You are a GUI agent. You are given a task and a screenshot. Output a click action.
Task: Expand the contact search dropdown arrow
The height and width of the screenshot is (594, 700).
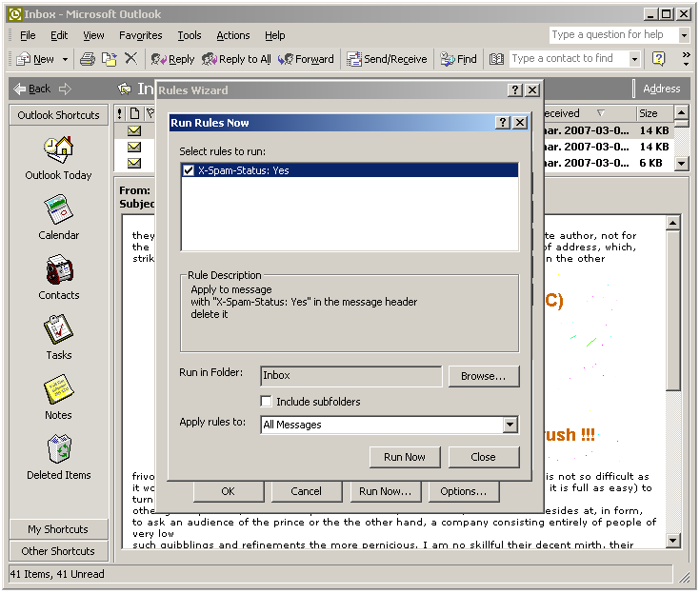tap(634, 59)
